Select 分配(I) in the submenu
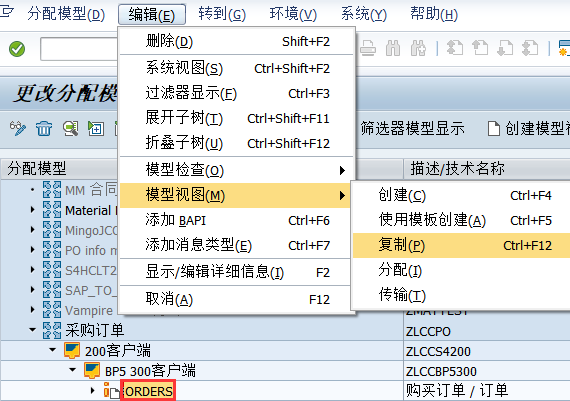570x401 pixels. click(x=461, y=270)
